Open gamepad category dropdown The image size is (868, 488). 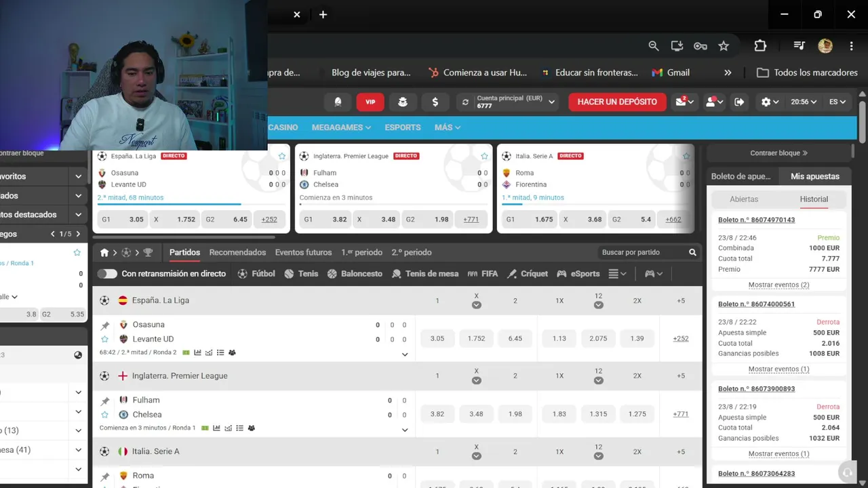click(654, 274)
